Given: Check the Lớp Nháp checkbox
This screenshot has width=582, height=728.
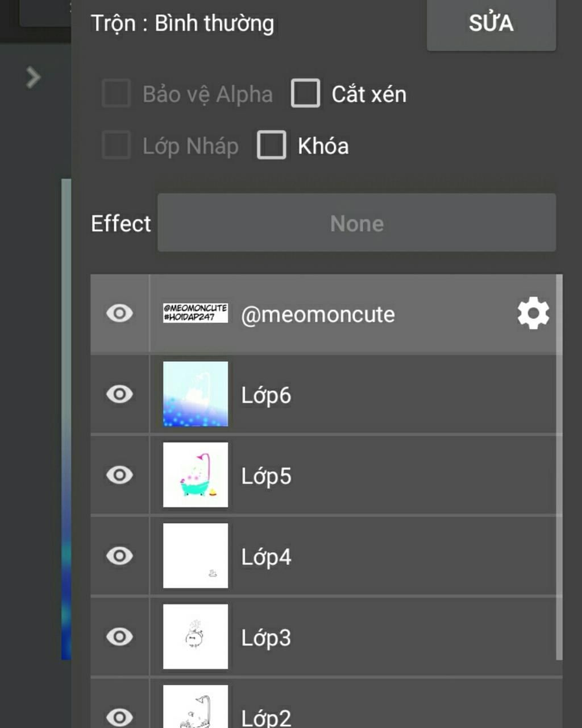Looking at the screenshot, I should [116, 145].
